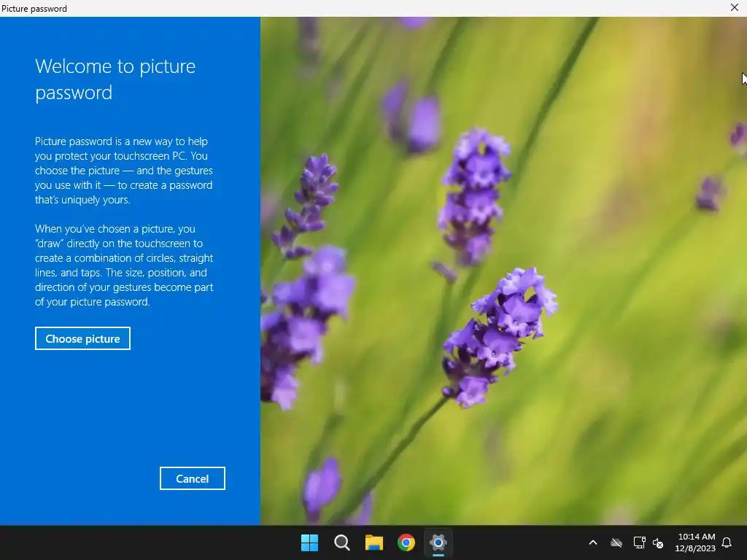The width and height of the screenshot is (747, 560).
Task: Click the date 12/8/2023 in the tray
Action: 695,548
